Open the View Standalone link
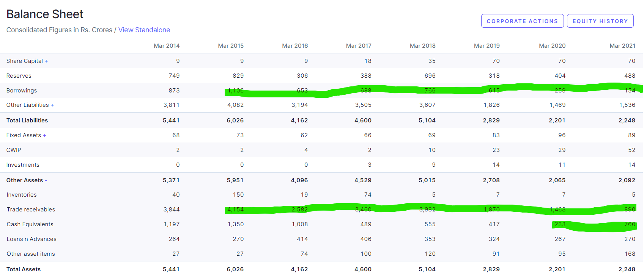The image size is (644, 280). coord(144,30)
